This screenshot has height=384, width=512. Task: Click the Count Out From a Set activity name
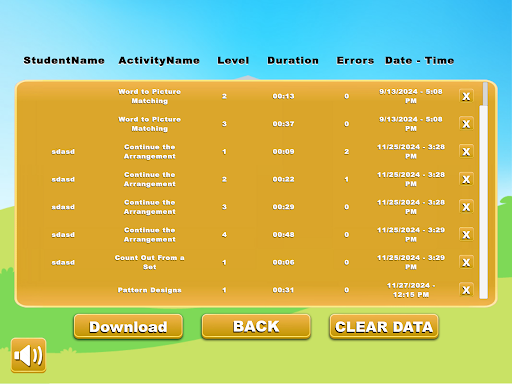[149, 262]
